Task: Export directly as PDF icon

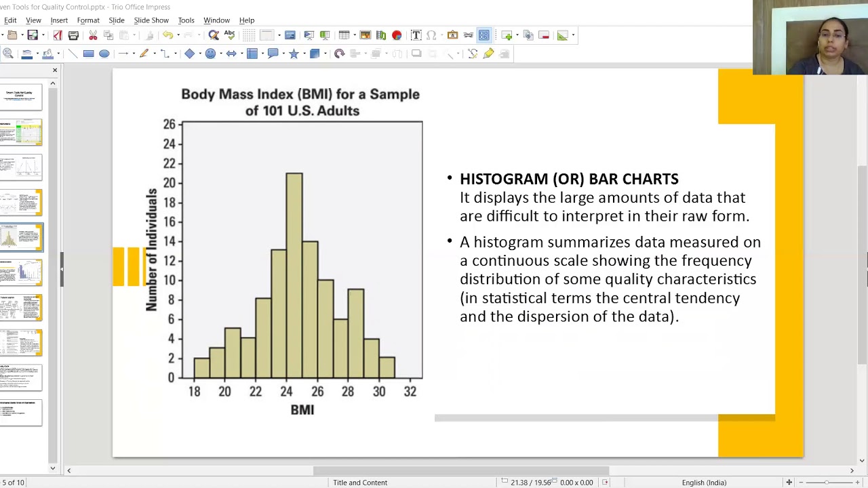Action: pos(58,35)
